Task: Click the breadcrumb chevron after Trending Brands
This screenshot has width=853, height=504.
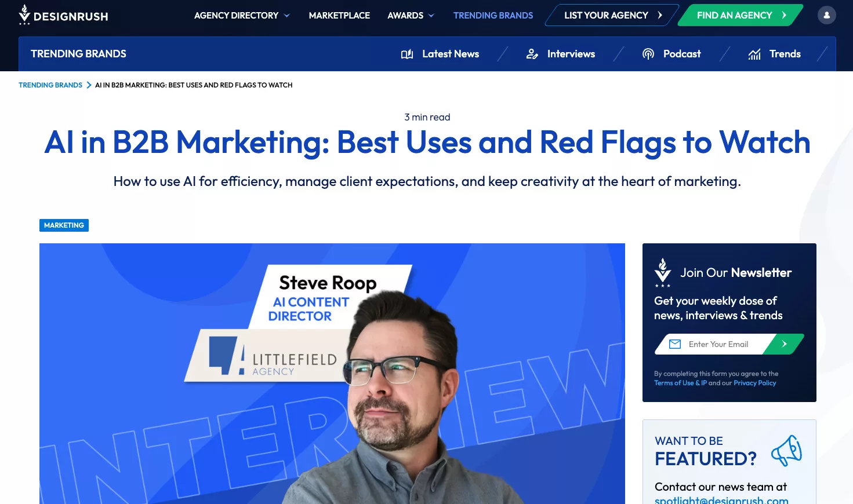Action: (x=89, y=85)
